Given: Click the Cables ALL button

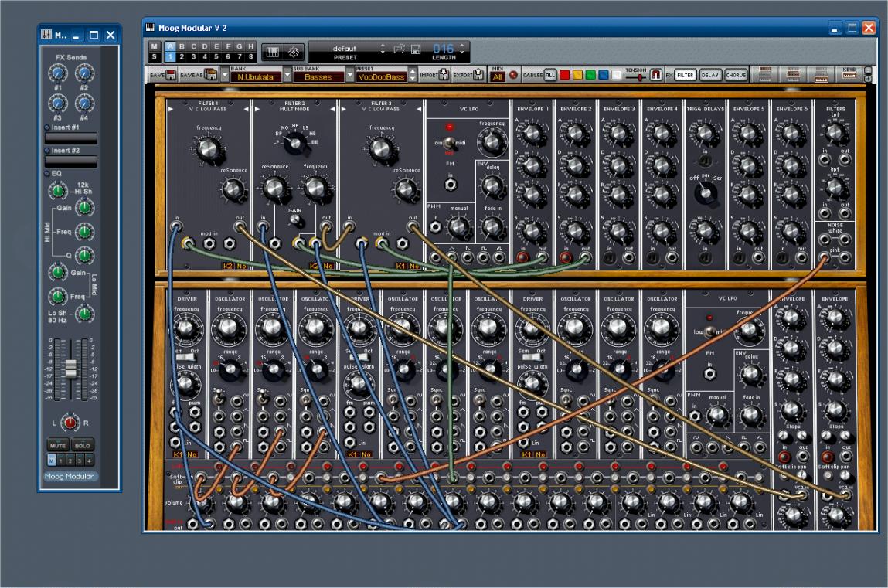Looking at the screenshot, I should tap(549, 75).
